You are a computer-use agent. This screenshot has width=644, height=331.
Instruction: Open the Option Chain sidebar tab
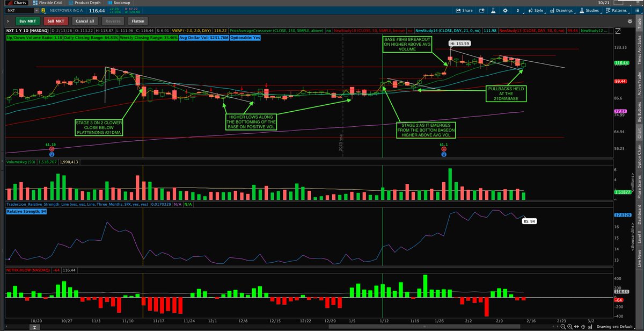pos(639,156)
